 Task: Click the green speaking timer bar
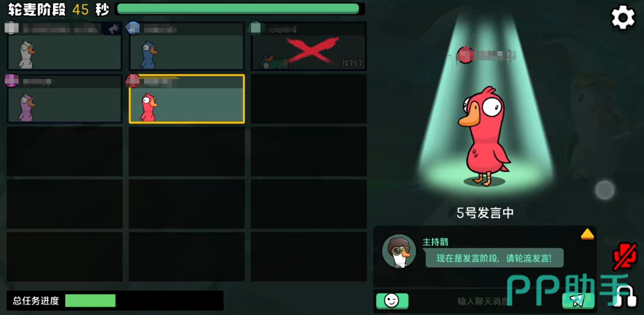pos(238,9)
